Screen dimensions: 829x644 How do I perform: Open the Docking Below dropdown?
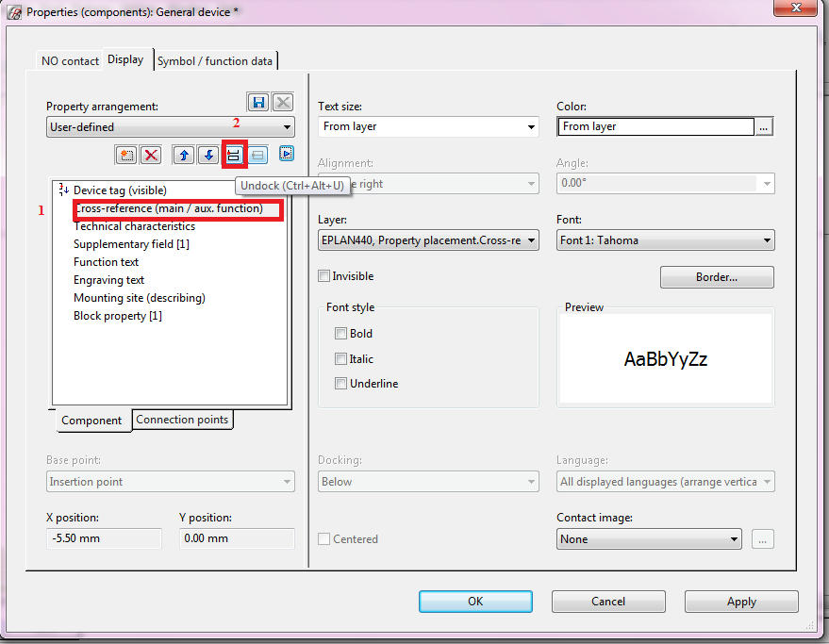[x=428, y=482]
